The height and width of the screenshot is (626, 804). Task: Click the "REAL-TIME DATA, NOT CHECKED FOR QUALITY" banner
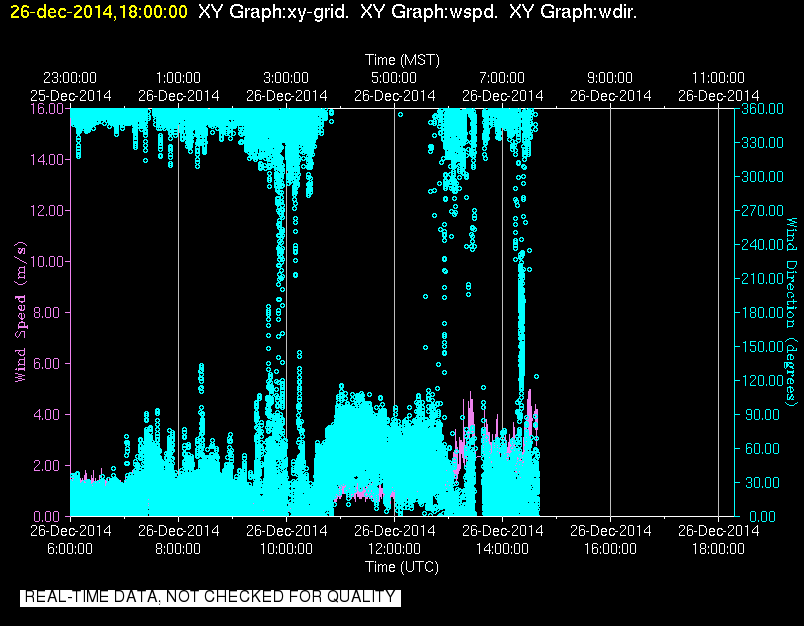tap(210, 597)
